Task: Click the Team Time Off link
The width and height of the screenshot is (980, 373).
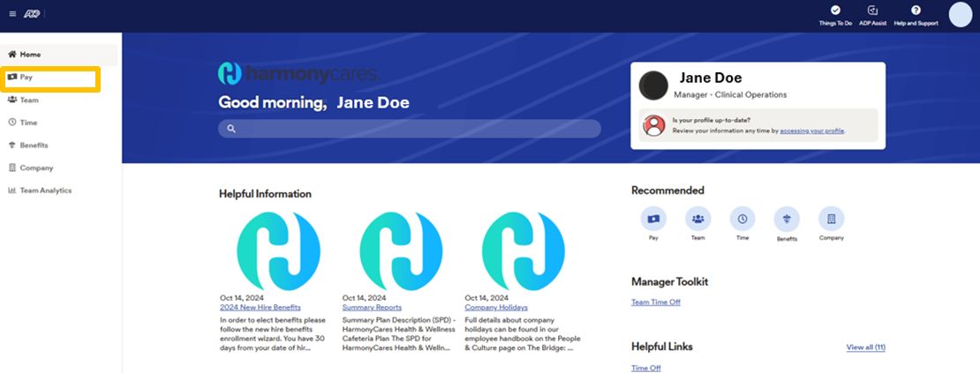Action: click(656, 302)
